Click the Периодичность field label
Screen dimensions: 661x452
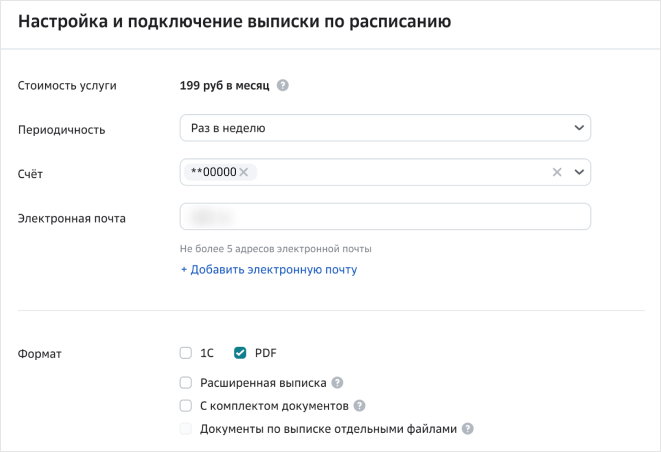coord(61,129)
